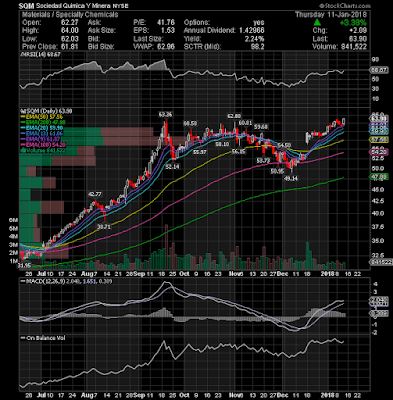Click the +3.38% percent change value

(353, 23)
